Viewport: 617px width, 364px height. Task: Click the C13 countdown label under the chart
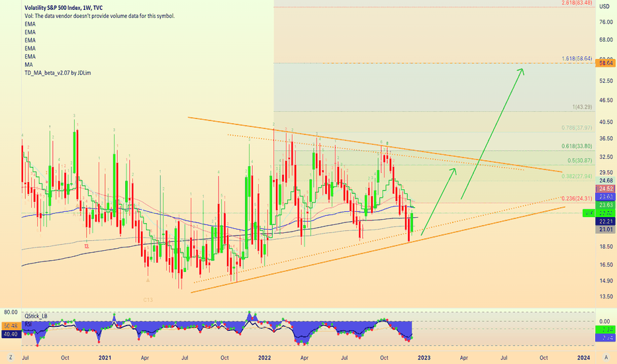(x=148, y=300)
